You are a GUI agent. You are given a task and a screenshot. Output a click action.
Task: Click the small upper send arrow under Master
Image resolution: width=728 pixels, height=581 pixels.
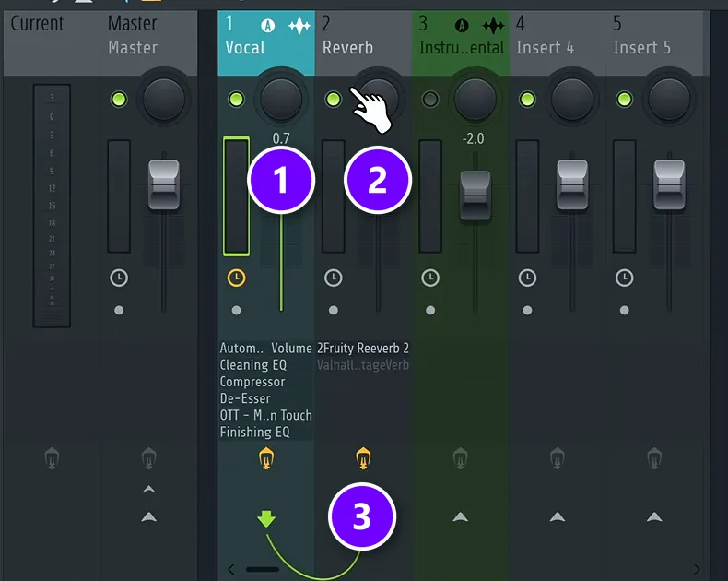click(148, 489)
